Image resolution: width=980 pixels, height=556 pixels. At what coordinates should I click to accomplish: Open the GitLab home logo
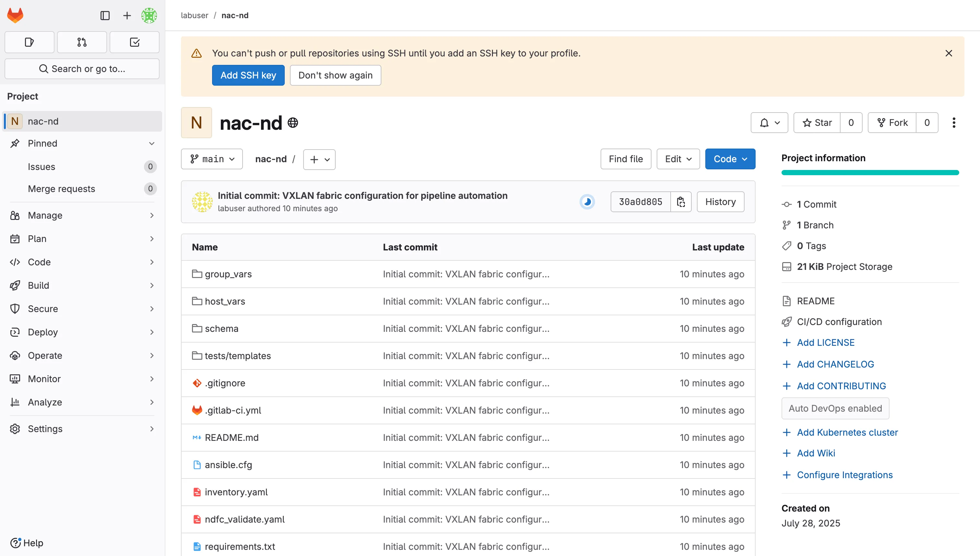pyautogui.click(x=15, y=15)
